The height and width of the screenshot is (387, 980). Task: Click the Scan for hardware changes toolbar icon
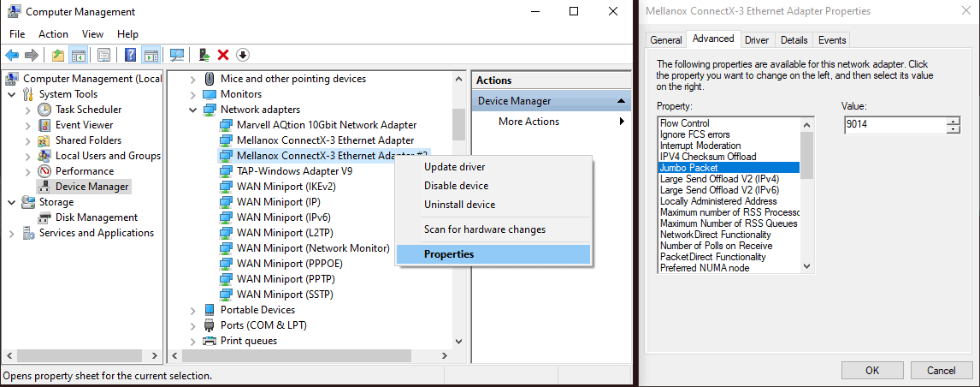pyautogui.click(x=178, y=55)
